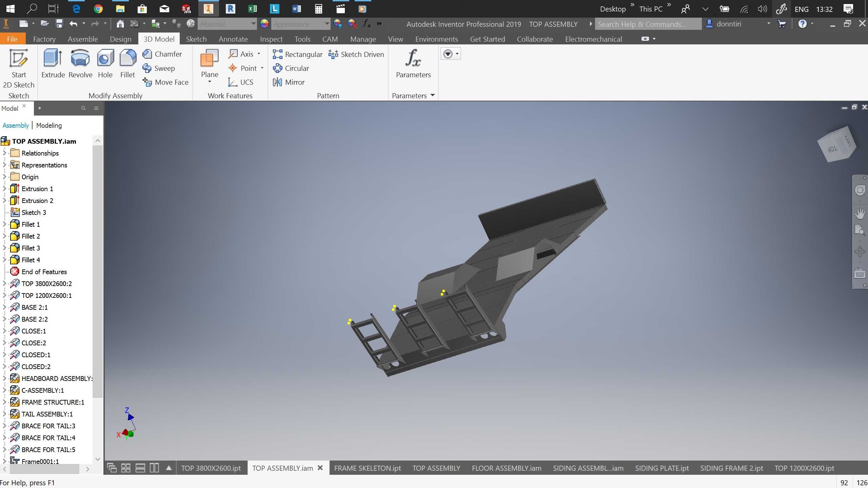The height and width of the screenshot is (488, 868).
Task: Select the Revolve tool
Action: pos(80,64)
